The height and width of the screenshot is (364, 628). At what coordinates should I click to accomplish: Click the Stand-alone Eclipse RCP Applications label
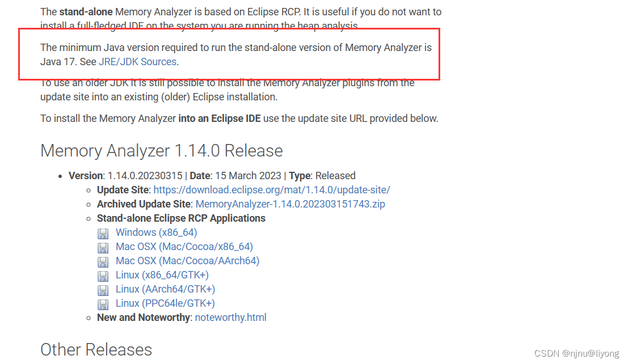pyautogui.click(x=181, y=218)
